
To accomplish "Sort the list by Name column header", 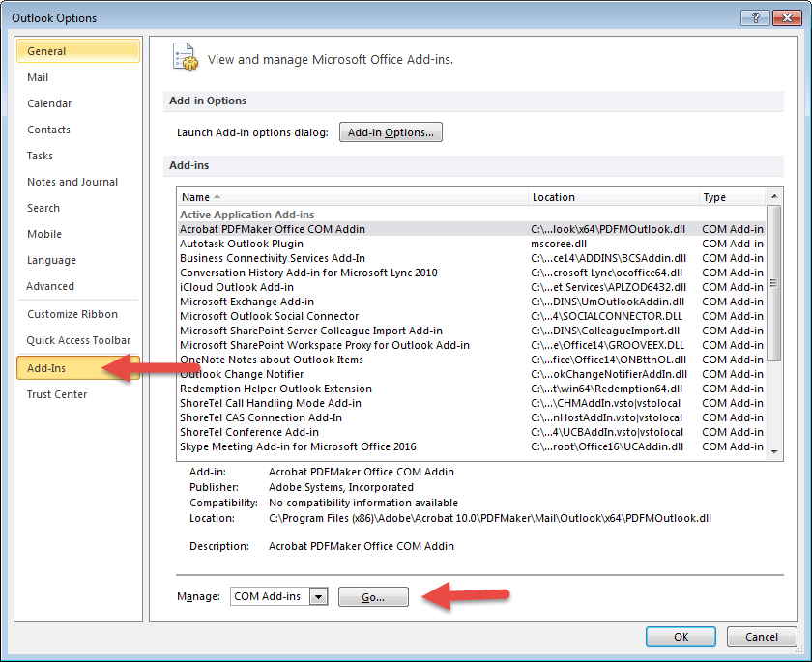I will coord(352,197).
